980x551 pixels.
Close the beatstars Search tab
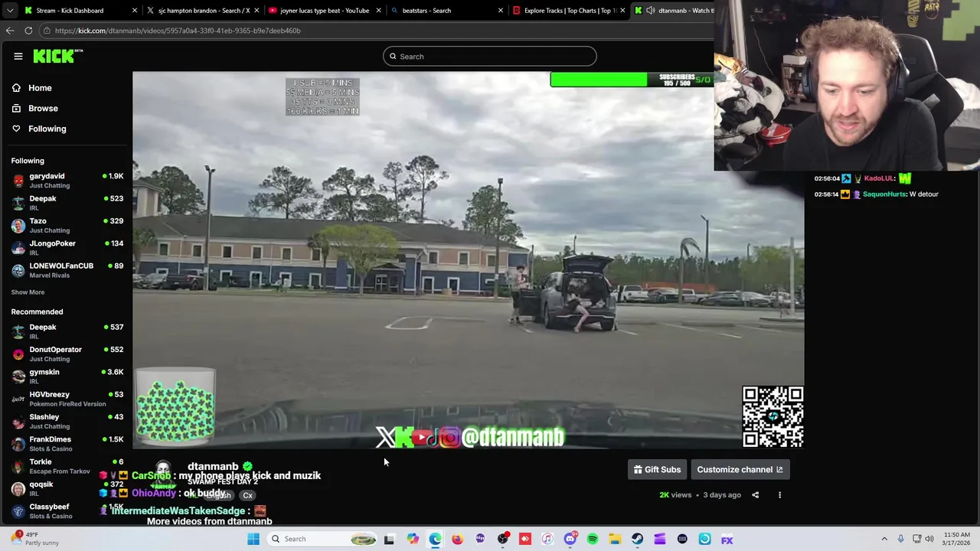click(x=501, y=11)
